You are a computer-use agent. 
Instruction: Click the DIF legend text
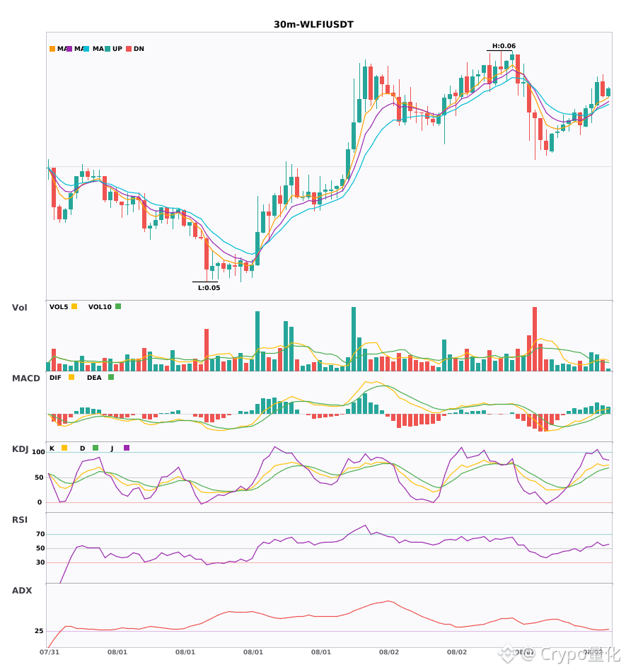[x=55, y=378]
